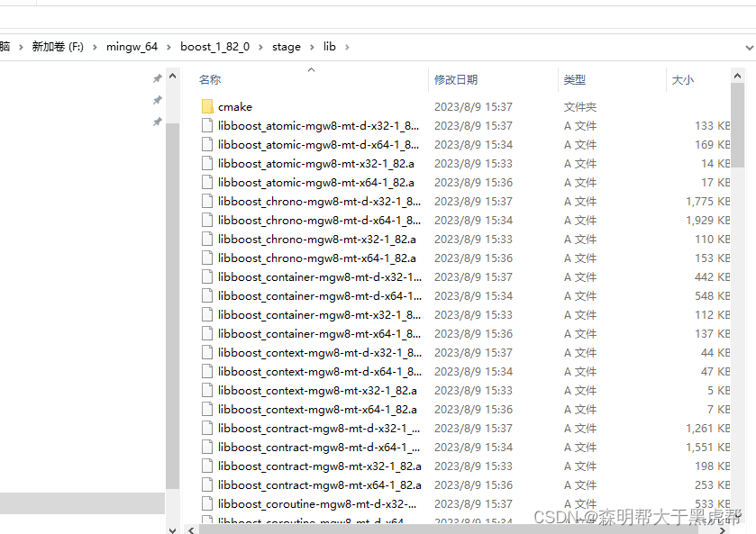Expand chevron after mingw_64 breadcrumb
This screenshot has width=756, height=534.
pyautogui.click(x=169, y=47)
